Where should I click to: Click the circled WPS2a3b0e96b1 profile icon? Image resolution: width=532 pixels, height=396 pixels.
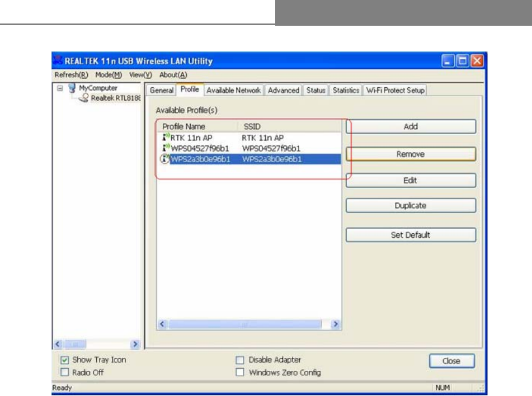(x=165, y=158)
